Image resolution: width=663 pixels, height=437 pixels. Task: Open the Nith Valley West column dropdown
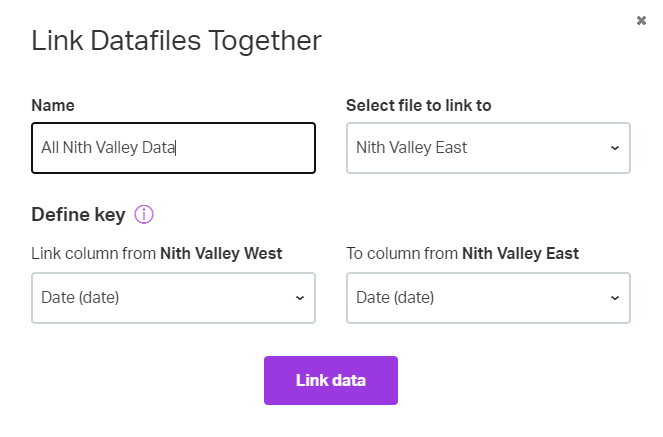173,298
